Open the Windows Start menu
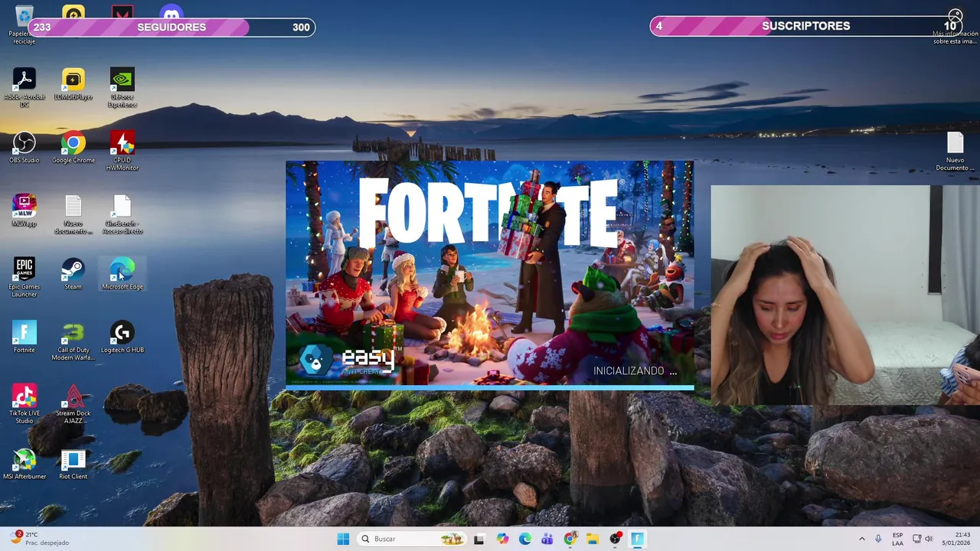980x551 pixels. pyautogui.click(x=343, y=539)
